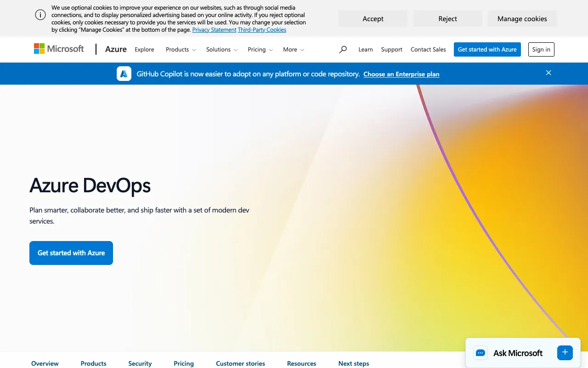This screenshot has height=368, width=588.
Task: Open the Resources tab
Action: 301,363
